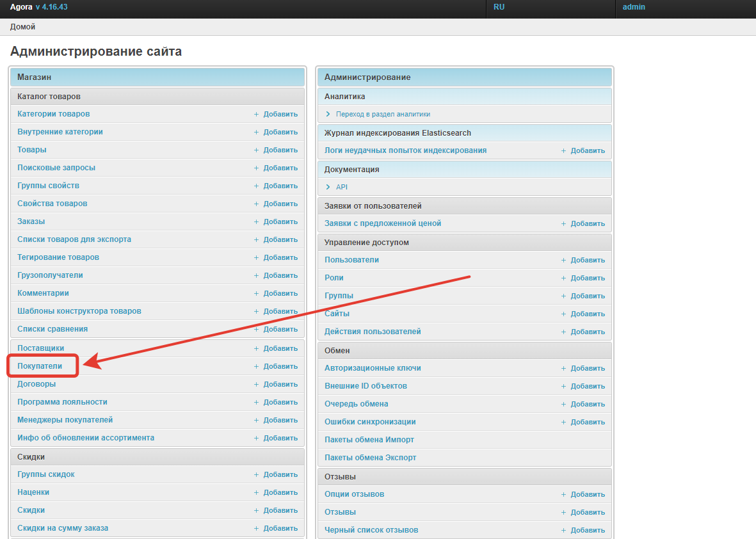Click the plus icon beside Роли
This screenshot has height=539, width=756.
click(563, 278)
